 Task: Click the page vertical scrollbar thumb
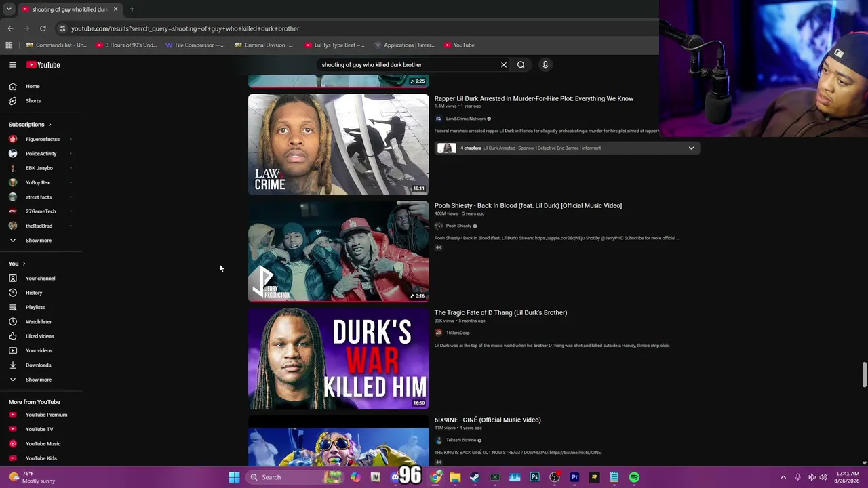(x=864, y=375)
